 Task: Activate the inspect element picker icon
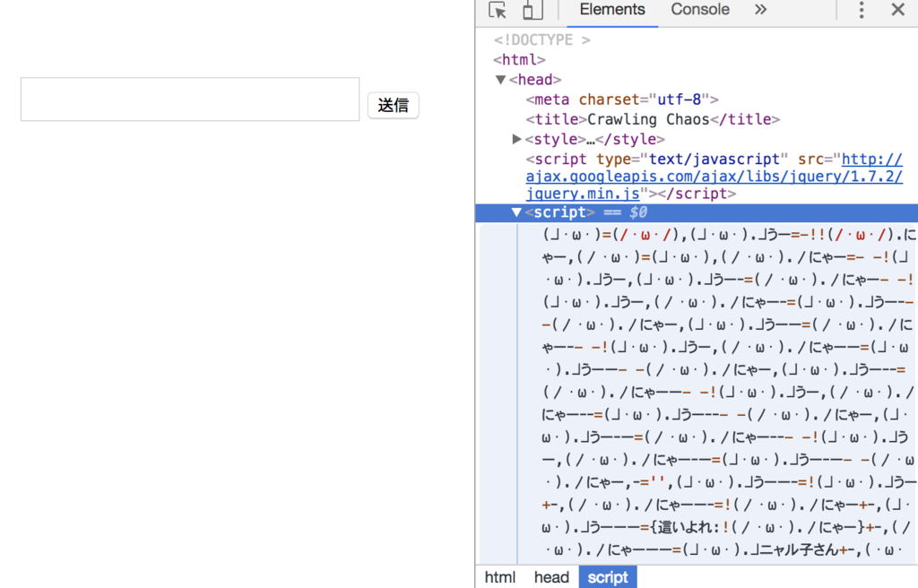[x=498, y=10]
